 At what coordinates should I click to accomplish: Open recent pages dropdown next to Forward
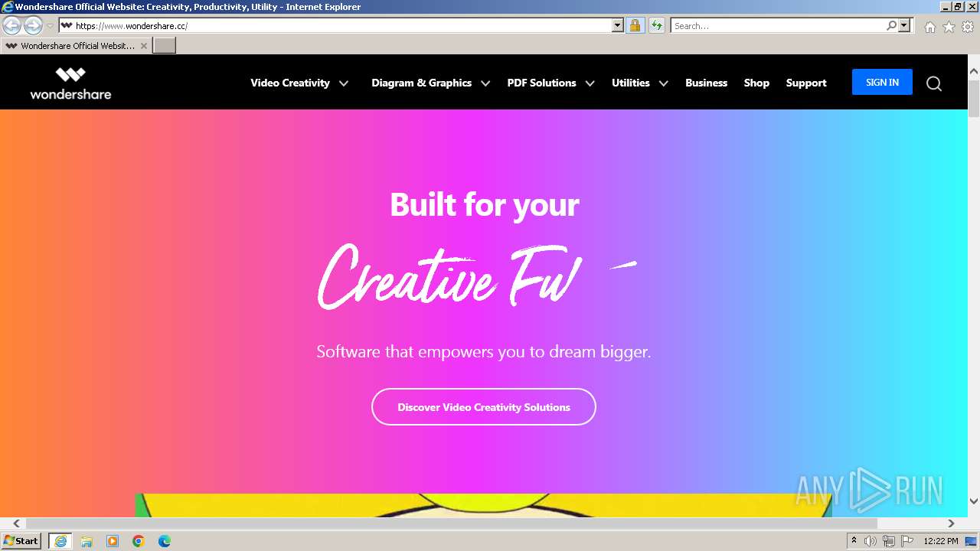click(50, 26)
